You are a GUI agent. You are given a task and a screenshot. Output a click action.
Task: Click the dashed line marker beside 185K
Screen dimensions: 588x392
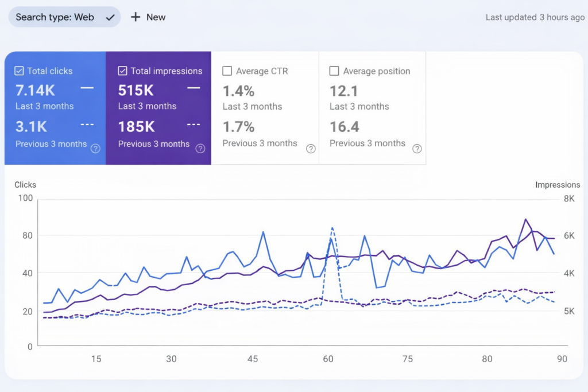(x=194, y=125)
